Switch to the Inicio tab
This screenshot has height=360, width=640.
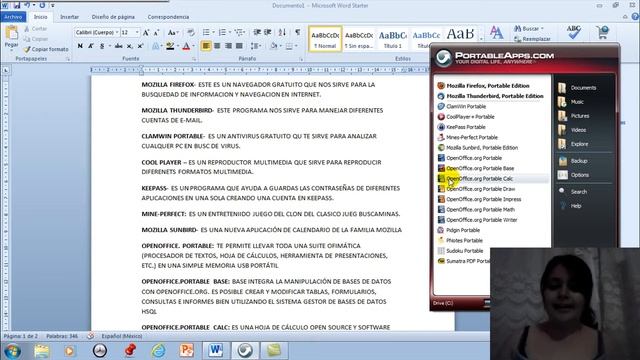click(40, 17)
